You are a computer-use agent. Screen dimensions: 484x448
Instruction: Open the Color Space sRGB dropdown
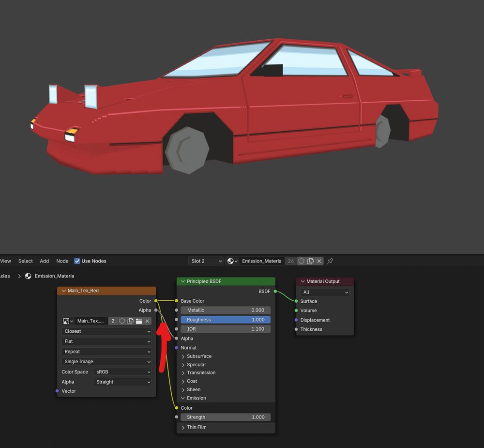tap(122, 372)
